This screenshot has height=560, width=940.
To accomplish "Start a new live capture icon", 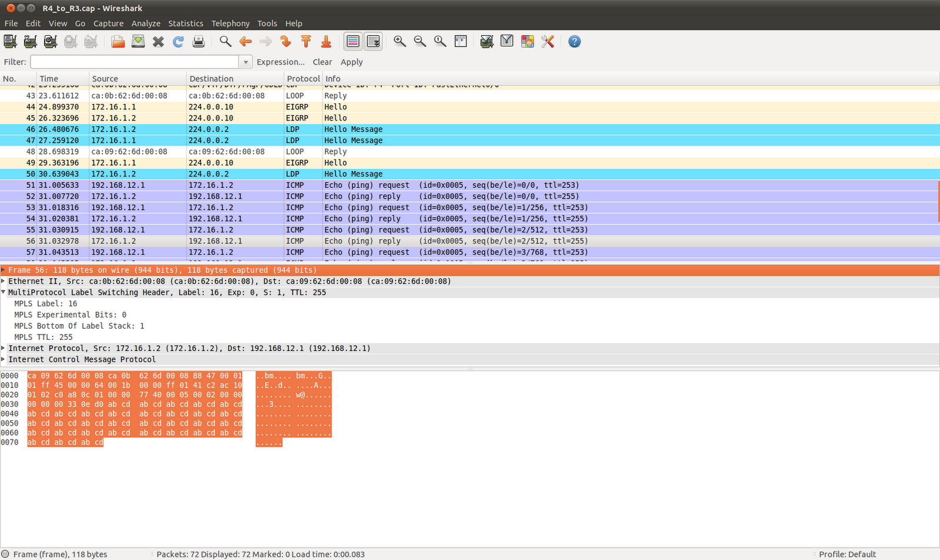I will click(x=51, y=41).
